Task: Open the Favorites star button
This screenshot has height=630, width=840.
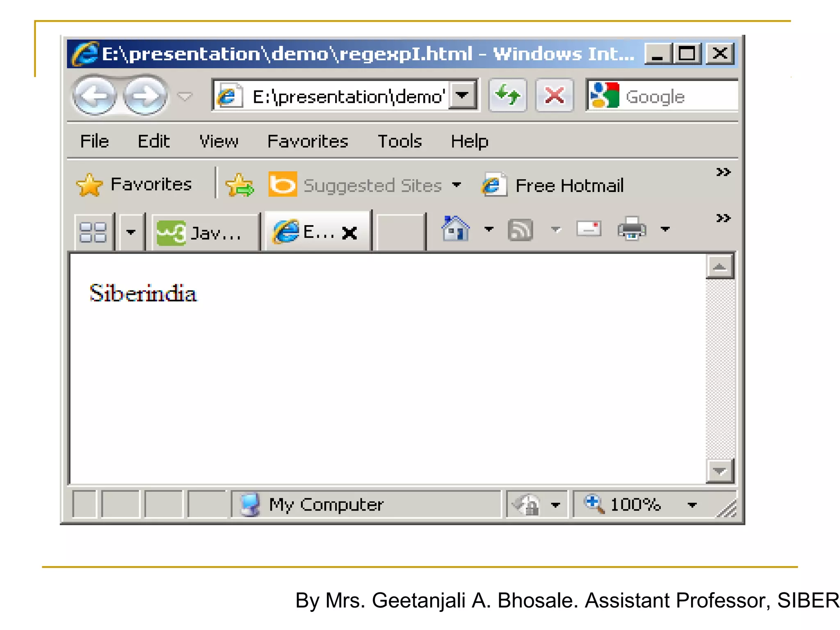Action: pyautogui.click(x=135, y=185)
